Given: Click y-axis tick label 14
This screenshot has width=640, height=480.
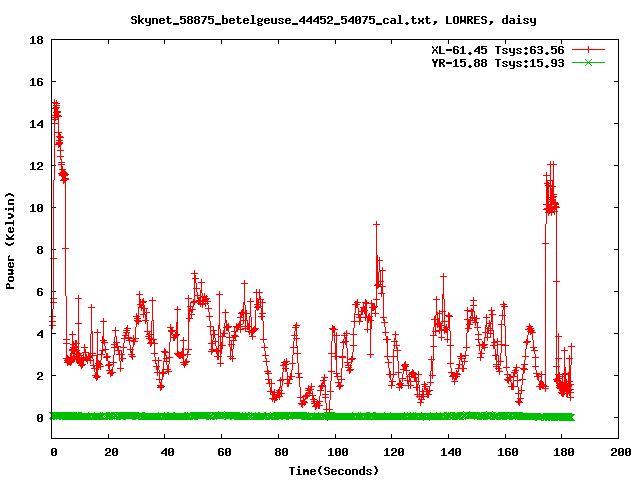Looking at the screenshot, I should (36, 124).
